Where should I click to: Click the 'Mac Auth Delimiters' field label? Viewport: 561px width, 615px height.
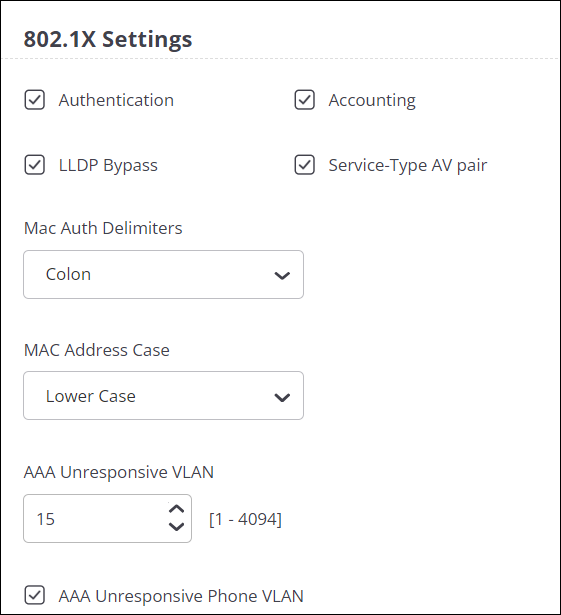(x=103, y=228)
